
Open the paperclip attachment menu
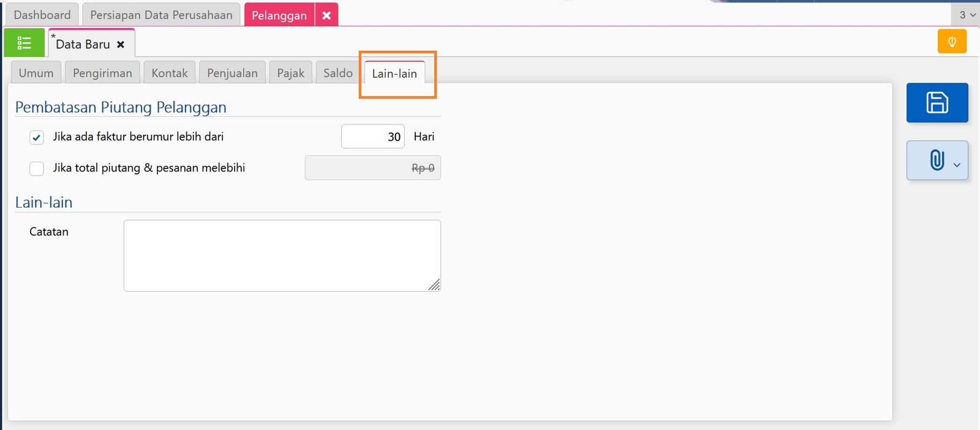tap(937, 160)
